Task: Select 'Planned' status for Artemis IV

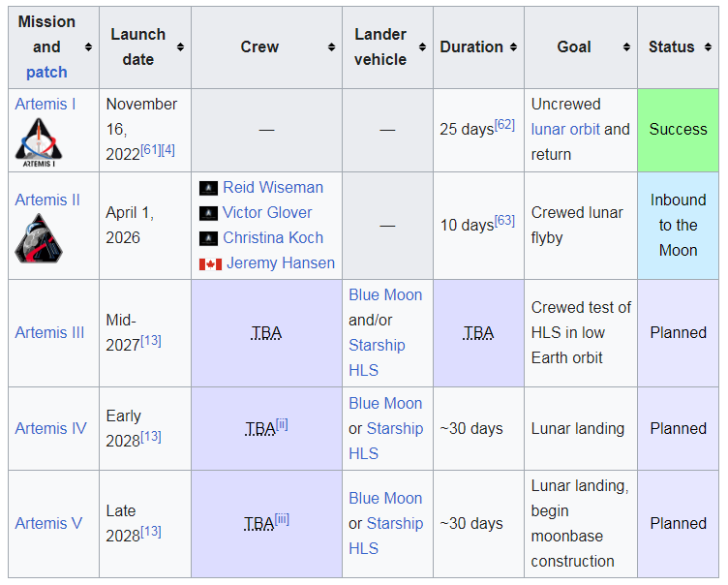Action: point(678,428)
